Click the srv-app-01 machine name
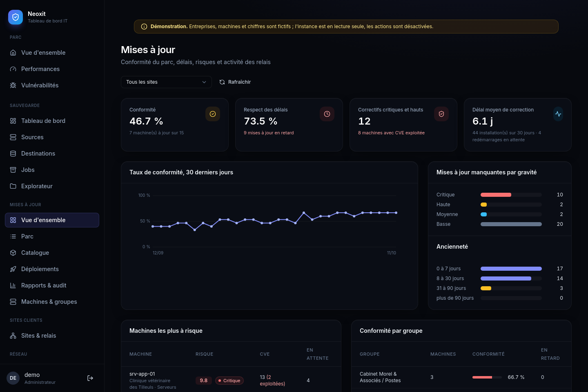588x392 pixels. coord(142,374)
